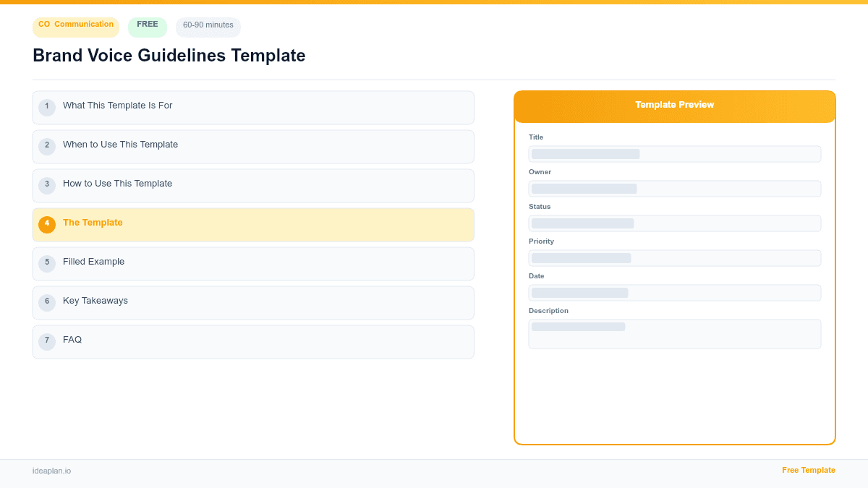Screen dimensions: 868x488
Task: Click the number 6 circle badge
Action: (47, 303)
